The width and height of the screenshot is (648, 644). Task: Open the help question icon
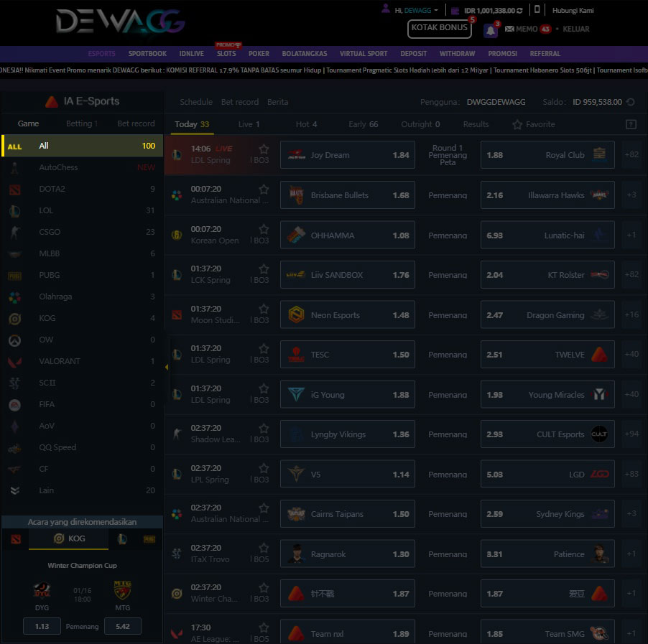pyautogui.click(x=631, y=124)
